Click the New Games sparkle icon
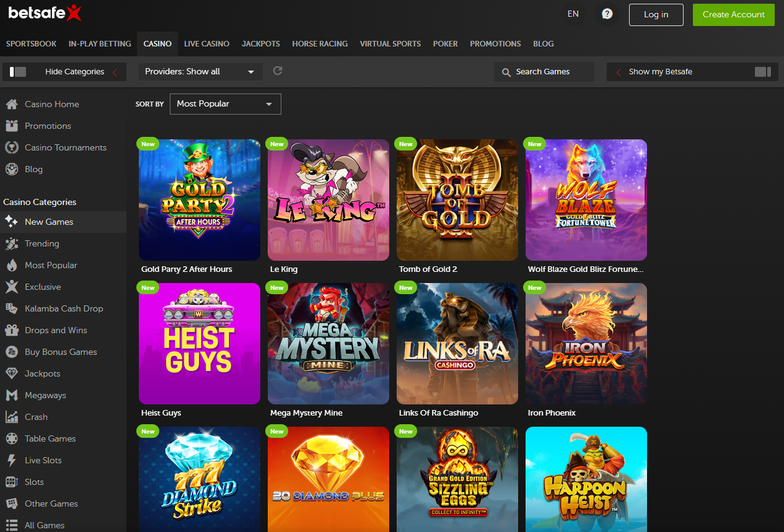 [x=11, y=222]
